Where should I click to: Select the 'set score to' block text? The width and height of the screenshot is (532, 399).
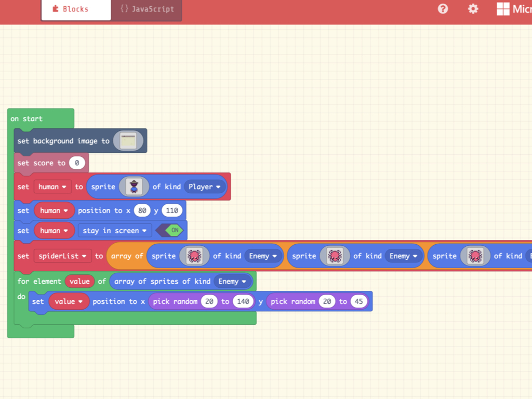coord(42,163)
